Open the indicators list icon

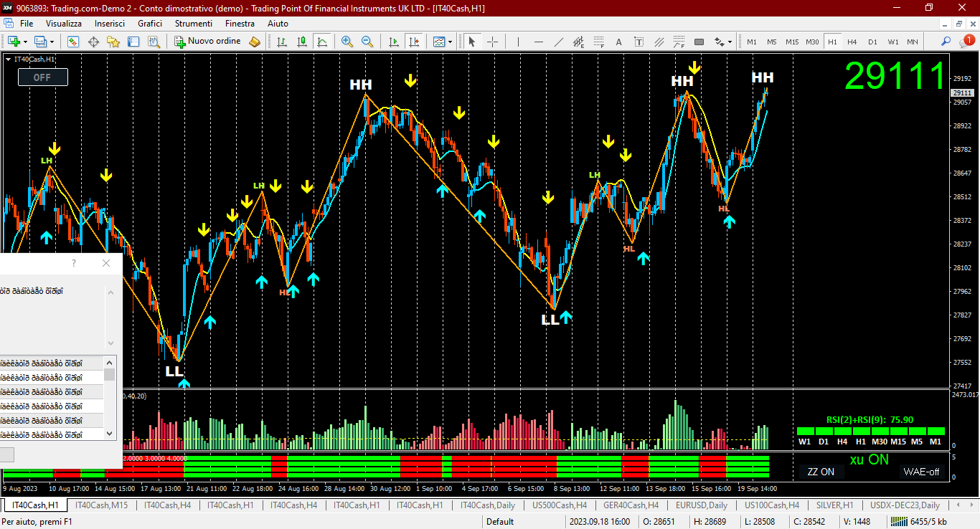click(x=439, y=42)
